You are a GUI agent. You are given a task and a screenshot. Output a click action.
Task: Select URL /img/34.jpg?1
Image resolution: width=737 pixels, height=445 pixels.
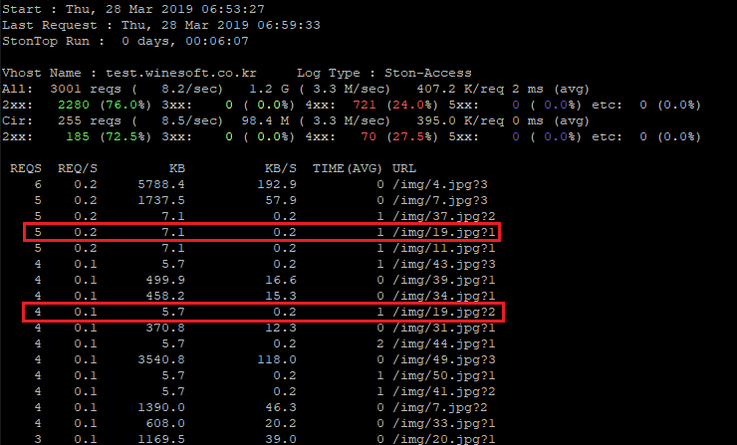(x=444, y=296)
